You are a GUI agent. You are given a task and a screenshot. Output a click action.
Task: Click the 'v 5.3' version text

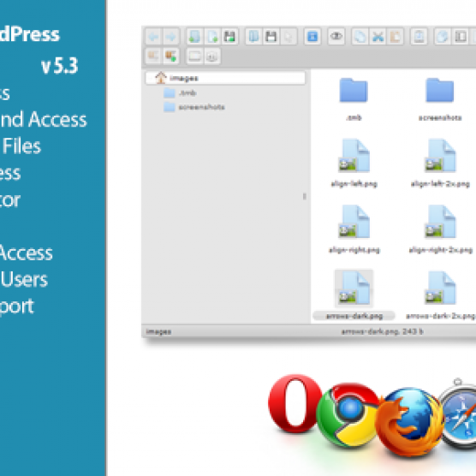[60, 66]
